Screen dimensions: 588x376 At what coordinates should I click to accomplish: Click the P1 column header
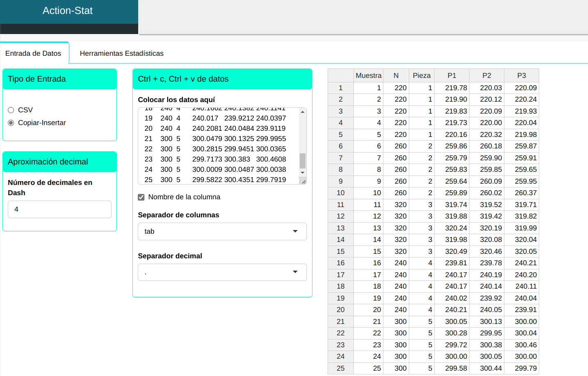coord(451,75)
